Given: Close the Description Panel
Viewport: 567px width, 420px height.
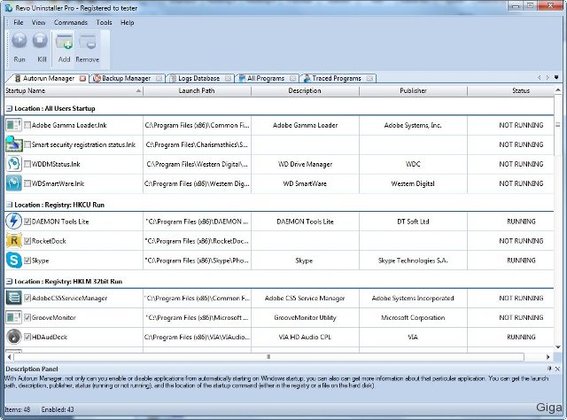Looking at the screenshot, I should click(x=557, y=369).
